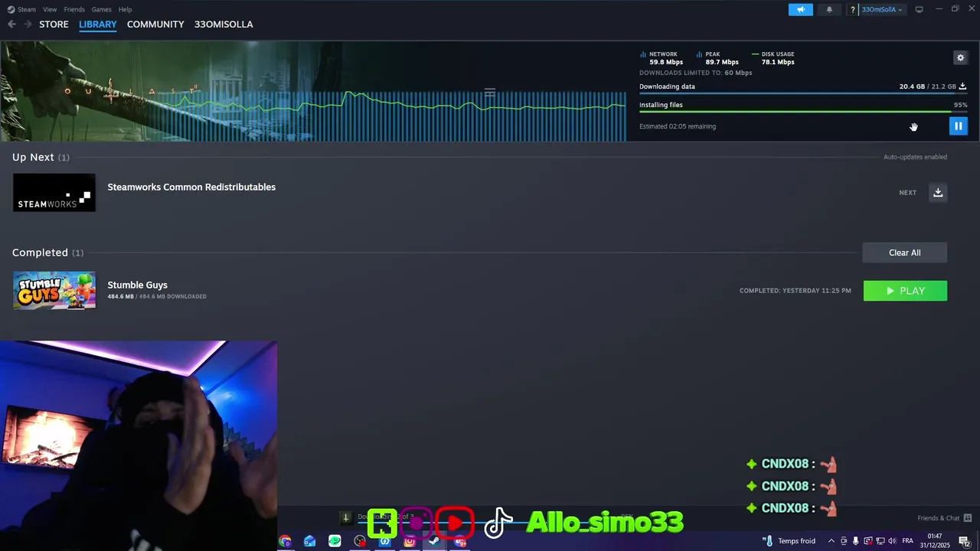Click Estimated 02:05 remaining text
The height and width of the screenshot is (551, 980).
(678, 126)
